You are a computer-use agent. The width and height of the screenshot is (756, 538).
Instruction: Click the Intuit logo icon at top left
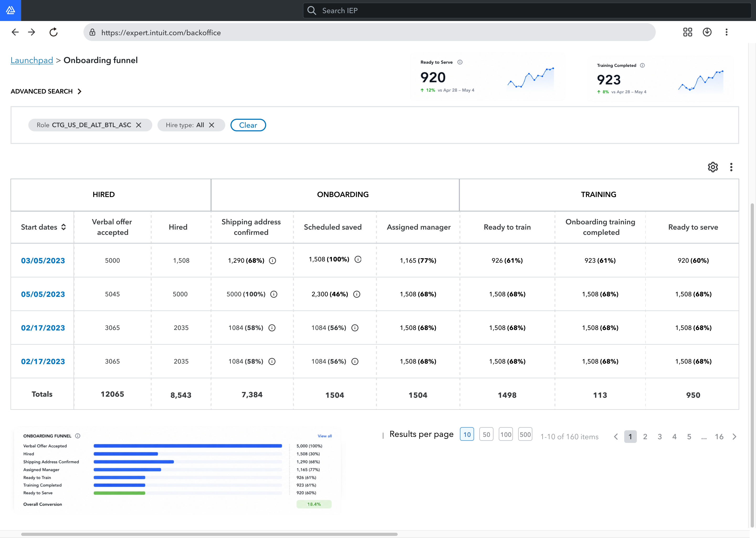[x=10, y=10]
